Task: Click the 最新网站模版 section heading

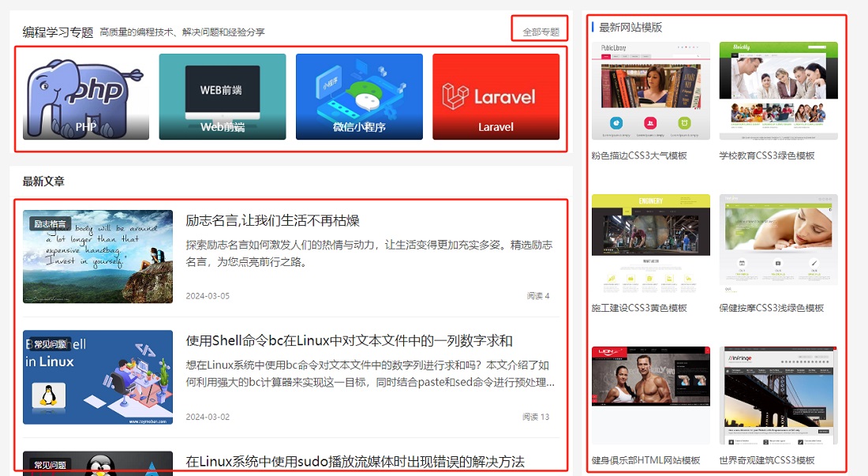Action: [x=630, y=27]
